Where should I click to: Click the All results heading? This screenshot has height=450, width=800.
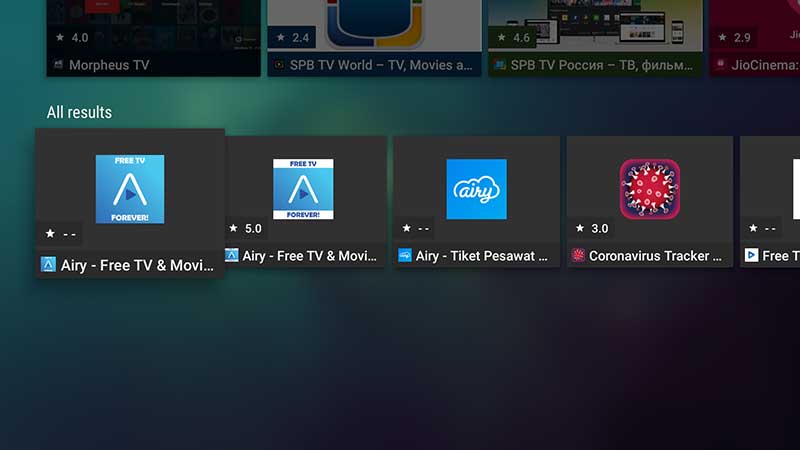[x=79, y=112]
